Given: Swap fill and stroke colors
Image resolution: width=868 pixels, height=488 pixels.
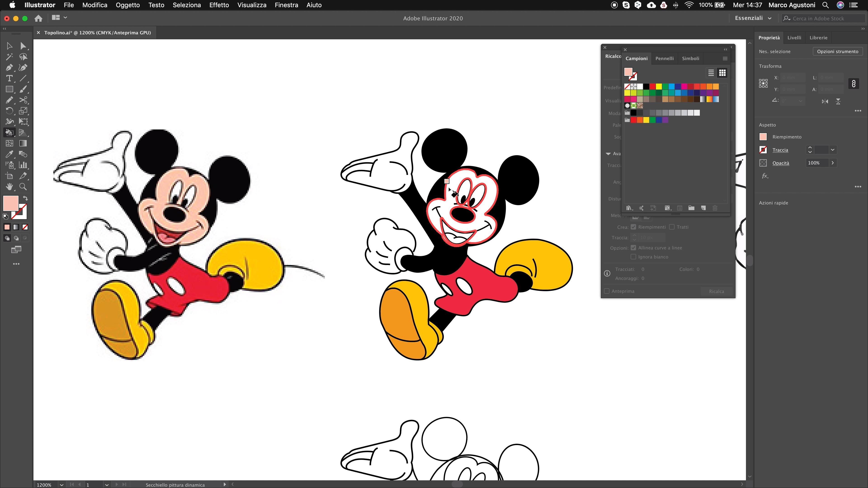Looking at the screenshot, I should point(25,198).
